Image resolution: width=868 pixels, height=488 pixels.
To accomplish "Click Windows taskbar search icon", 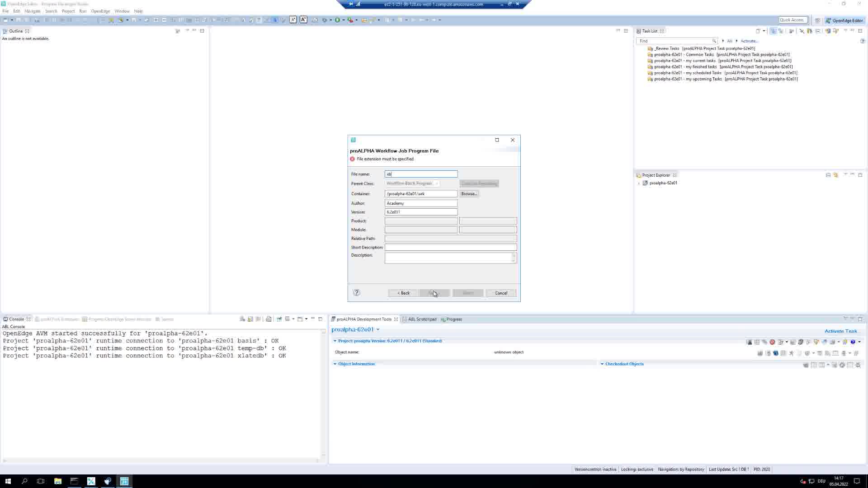I will point(24,481).
